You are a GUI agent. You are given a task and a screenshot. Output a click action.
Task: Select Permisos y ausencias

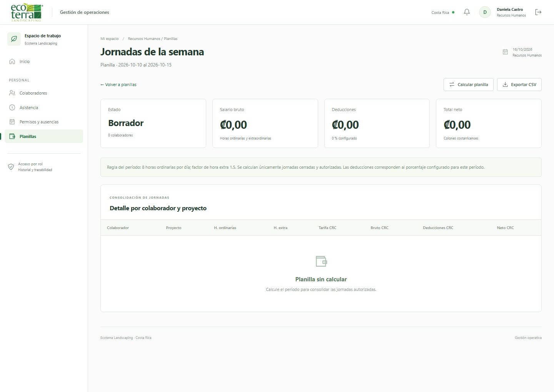[44, 122]
